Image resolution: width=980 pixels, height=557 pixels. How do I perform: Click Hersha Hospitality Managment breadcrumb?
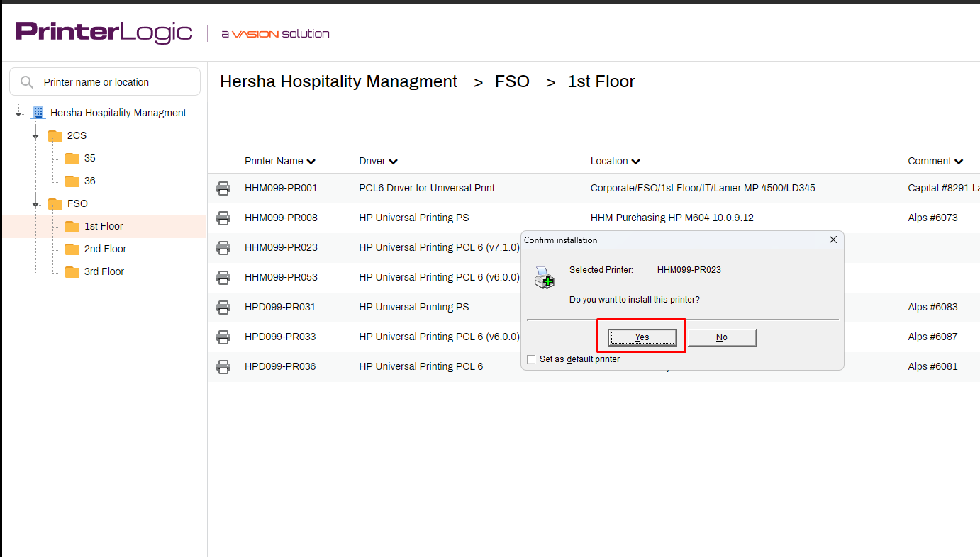(x=338, y=81)
